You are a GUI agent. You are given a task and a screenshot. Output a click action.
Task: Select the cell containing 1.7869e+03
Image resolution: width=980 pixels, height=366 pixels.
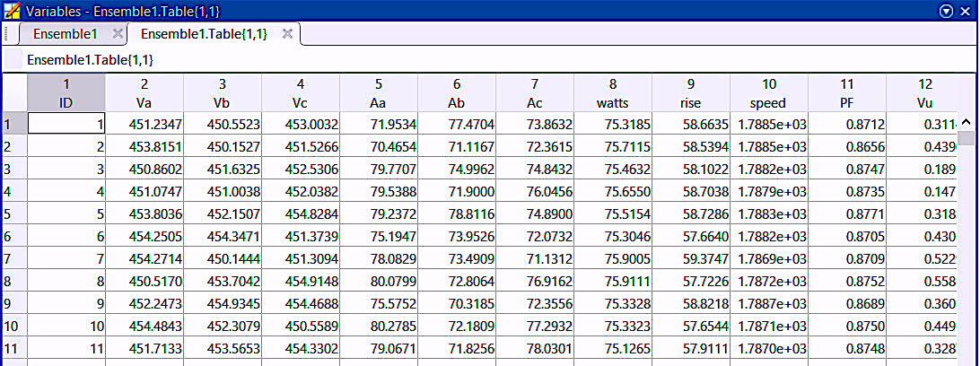769,258
